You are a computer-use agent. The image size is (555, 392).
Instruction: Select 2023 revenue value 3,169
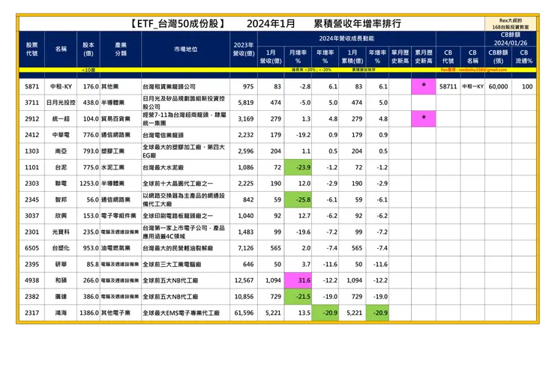click(x=246, y=119)
